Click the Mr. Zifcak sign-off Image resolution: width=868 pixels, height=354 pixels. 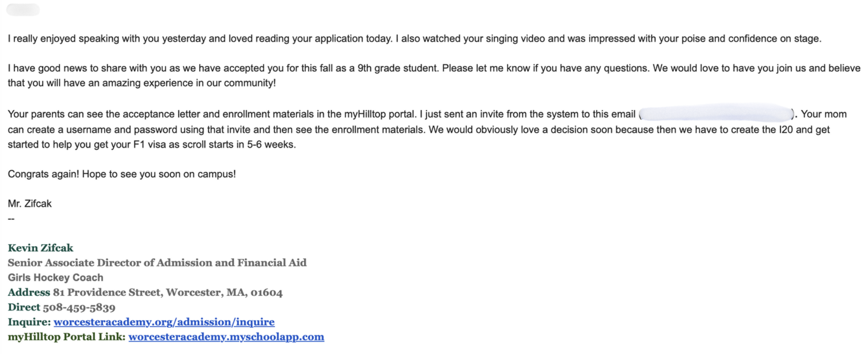[x=30, y=204]
